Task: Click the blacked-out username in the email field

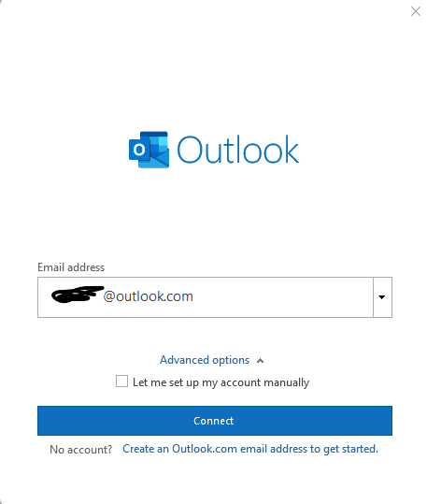Action: [x=78, y=295]
